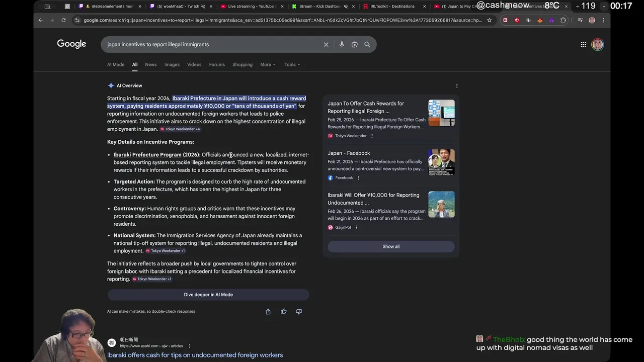Switch to streamelements browser tab
Screen dimensions: 644x362
(109, 7)
